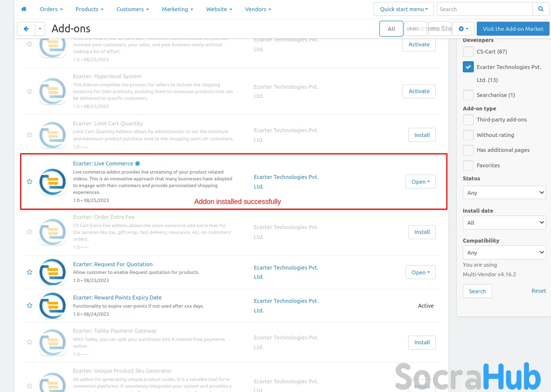Click Visit the Add-on Market button
The image size is (551, 392).
[x=513, y=29]
